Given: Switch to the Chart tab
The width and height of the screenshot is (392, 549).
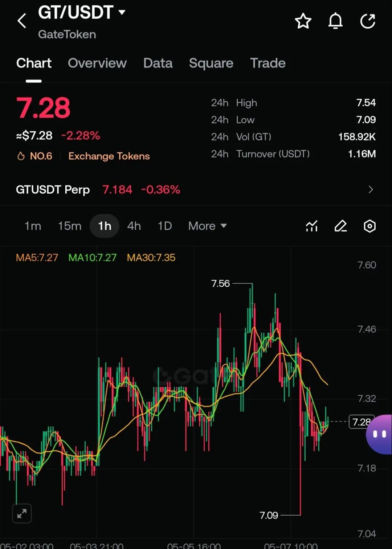Looking at the screenshot, I should pos(34,63).
